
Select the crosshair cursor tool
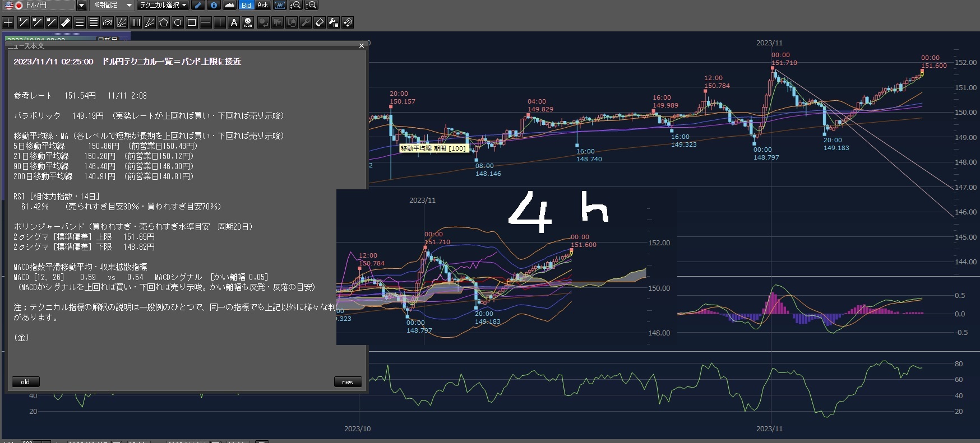tap(8, 22)
